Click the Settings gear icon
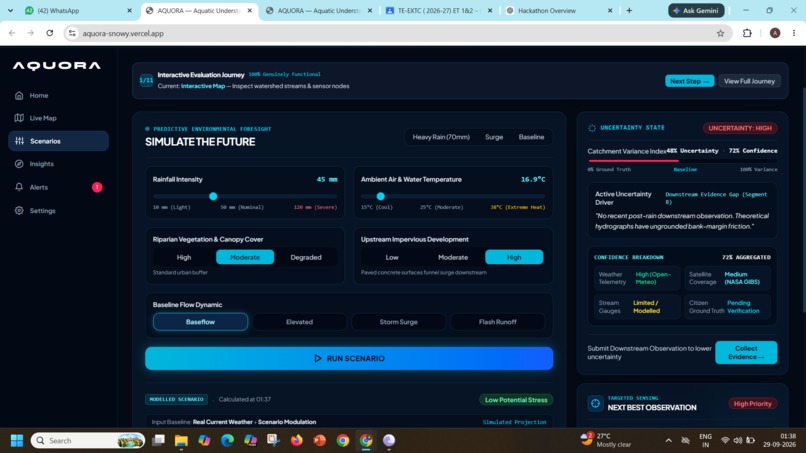This screenshot has width=806, height=453. [19, 211]
